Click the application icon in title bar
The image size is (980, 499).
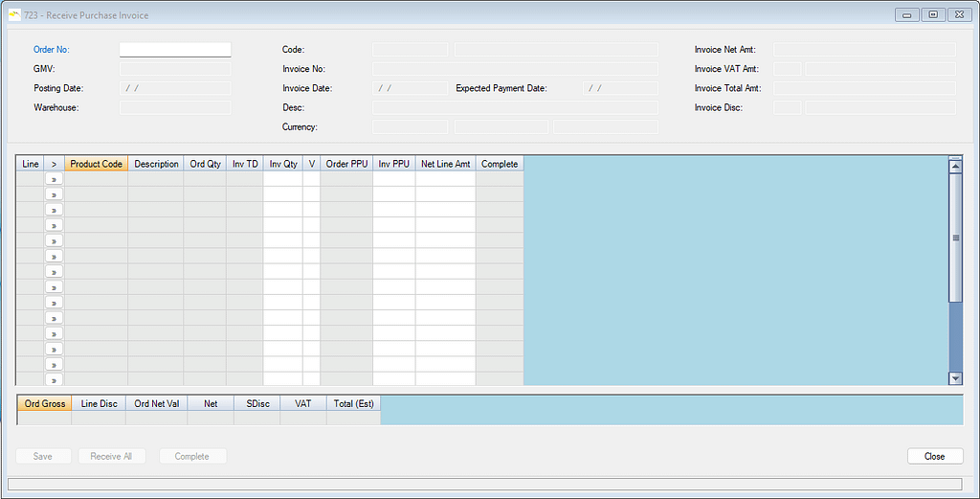click(x=14, y=15)
